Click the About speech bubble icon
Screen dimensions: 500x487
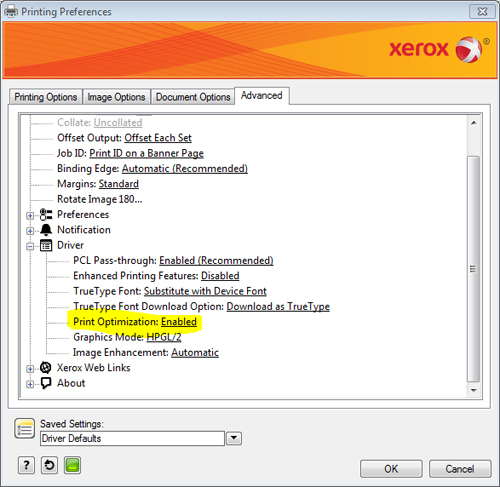point(46,383)
